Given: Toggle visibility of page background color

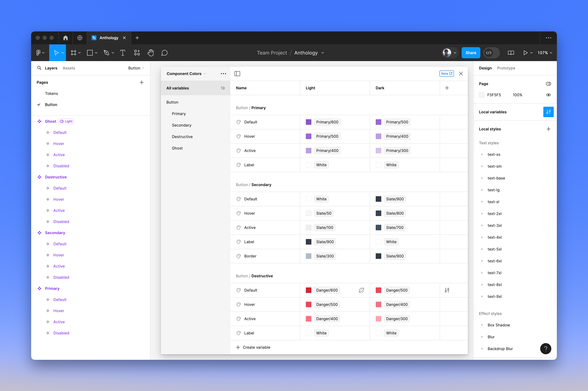Looking at the screenshot, I should tap(549, 95).
